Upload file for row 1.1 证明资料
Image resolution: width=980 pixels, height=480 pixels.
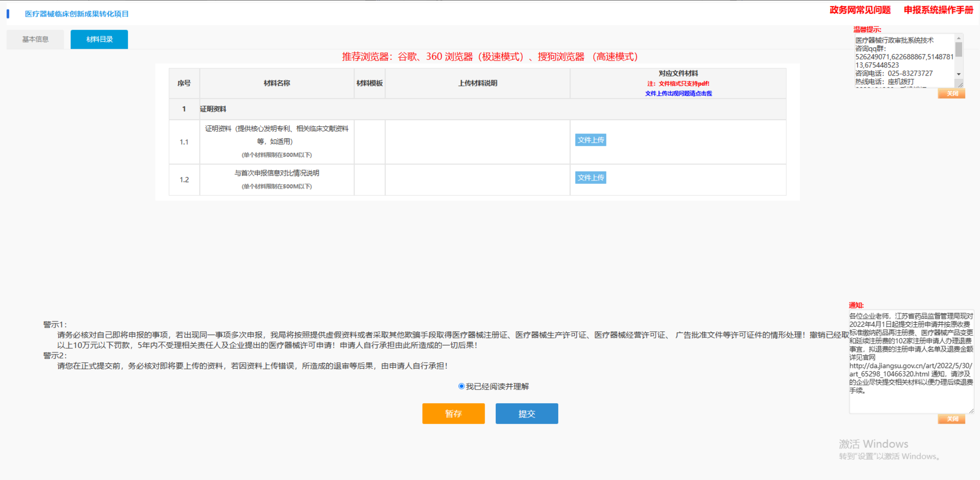click(590, 140)
